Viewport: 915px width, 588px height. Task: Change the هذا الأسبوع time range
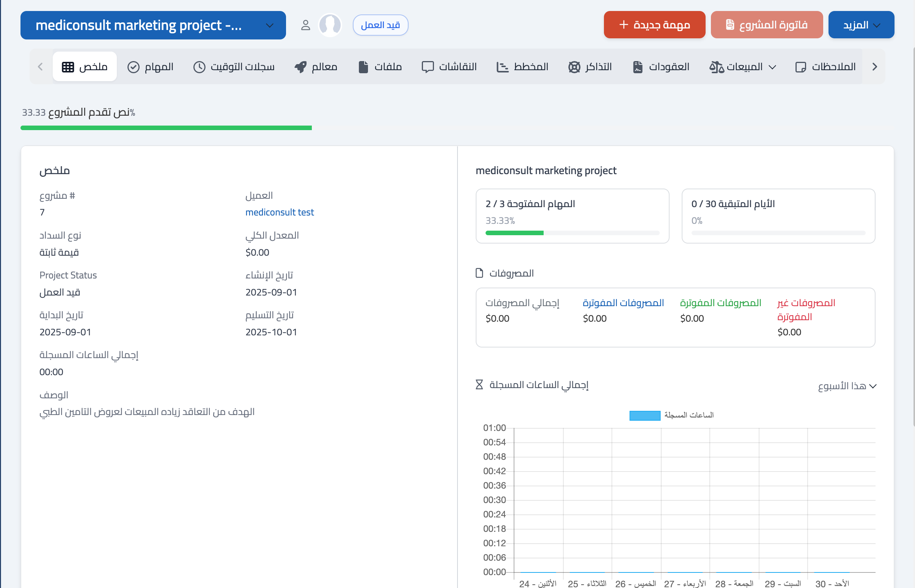[x=847, y=386]
